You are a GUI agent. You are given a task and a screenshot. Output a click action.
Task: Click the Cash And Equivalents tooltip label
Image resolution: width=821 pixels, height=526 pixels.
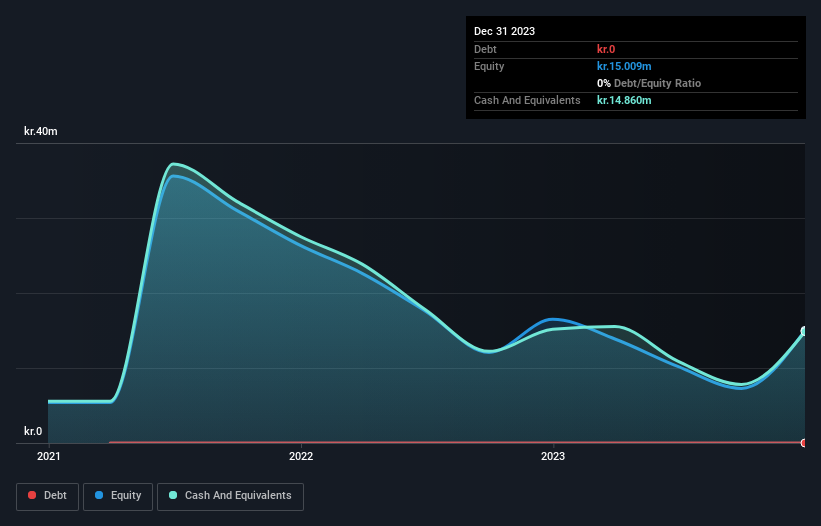(527, 100)
